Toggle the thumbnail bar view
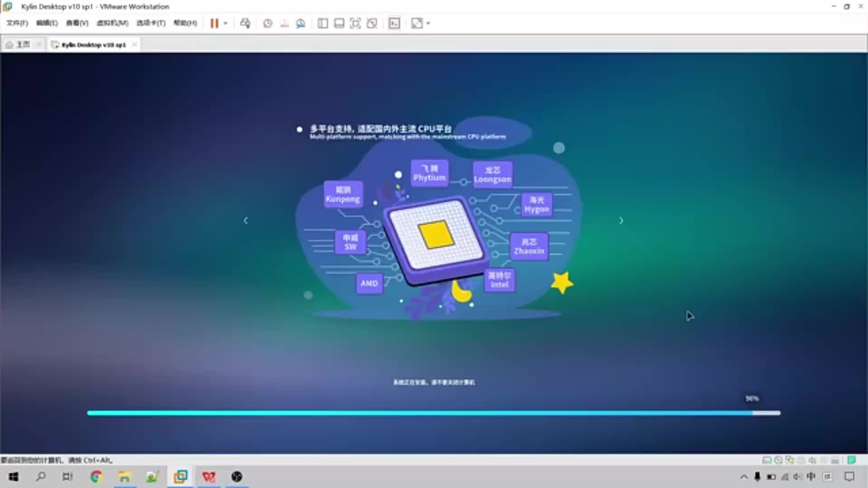 339,23
